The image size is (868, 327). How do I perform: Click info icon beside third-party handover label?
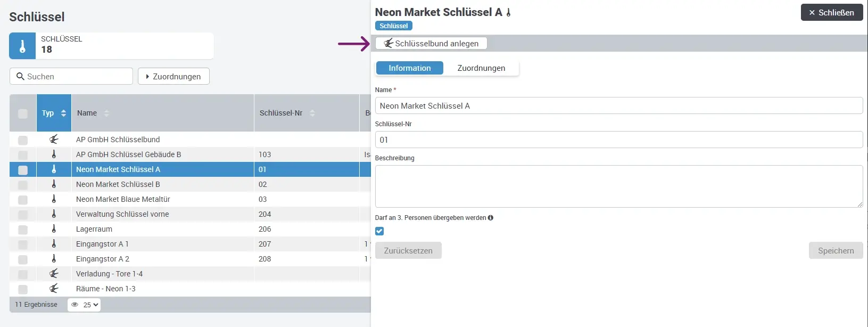[x=490, y=218]
